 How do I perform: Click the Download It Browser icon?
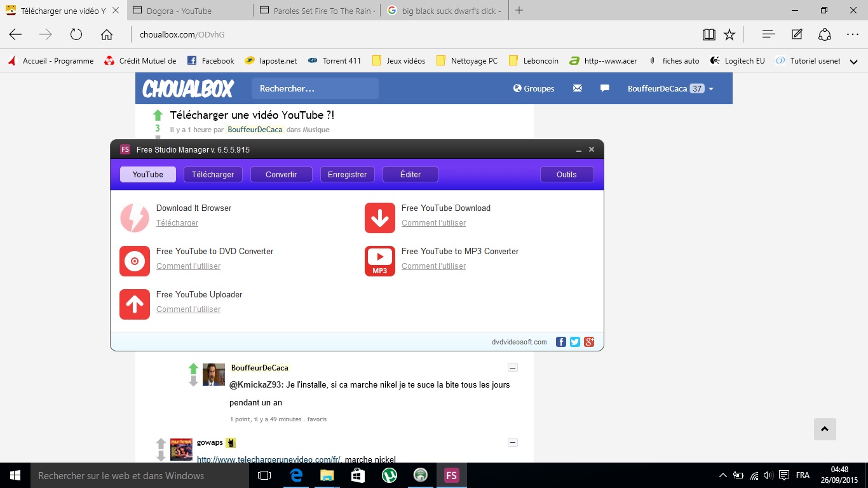click(x=135, y=218)
